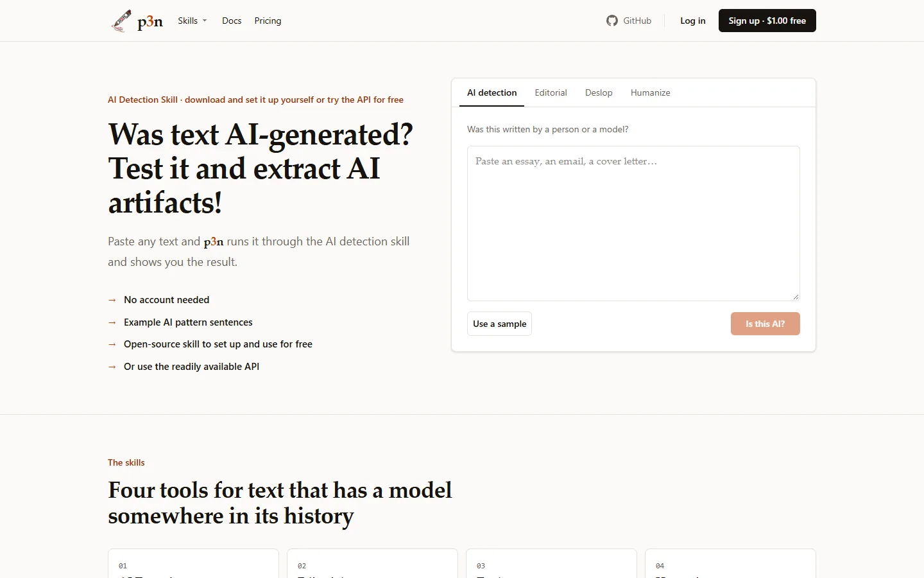Click the skill card numbered 03
The width and height of the screenshot is (924, 578).
pyautogui.click(x=551, y=563)
